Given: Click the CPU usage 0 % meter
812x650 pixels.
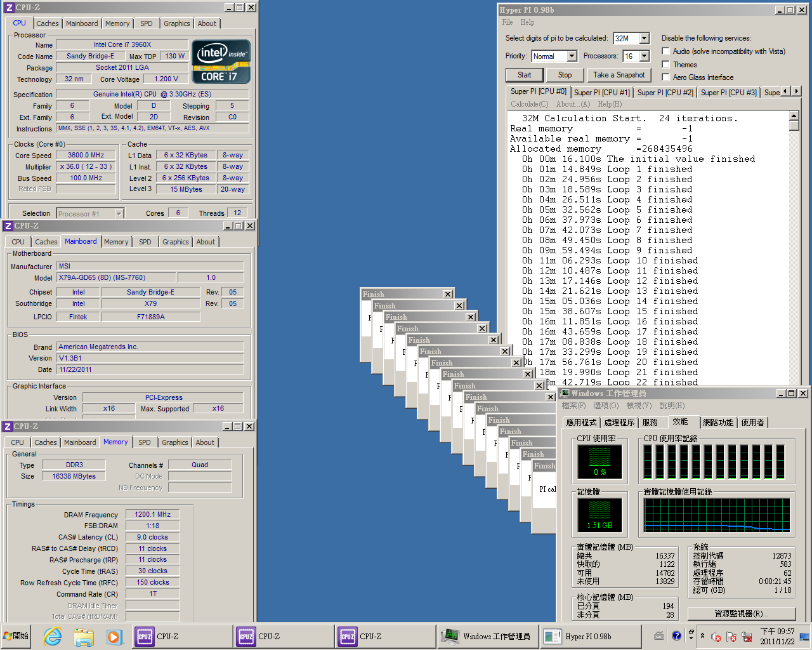Looking at the screenshot, I should 599,461.
